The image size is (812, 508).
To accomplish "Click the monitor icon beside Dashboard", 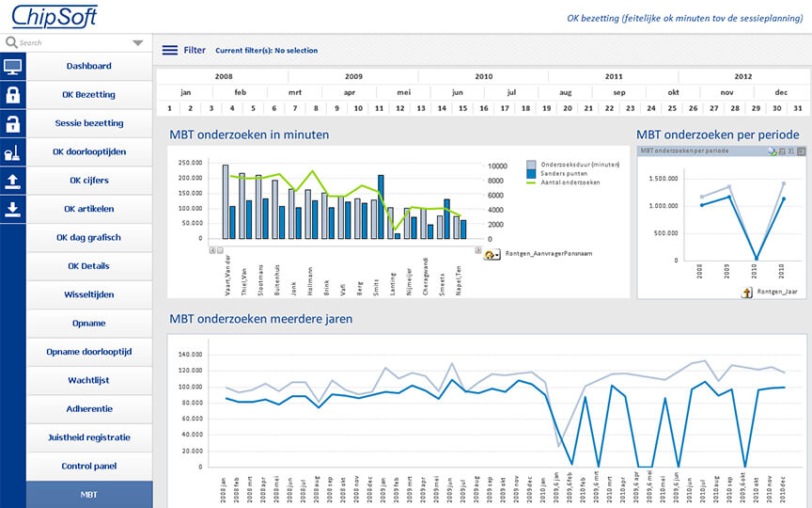I will click(12, 67).
